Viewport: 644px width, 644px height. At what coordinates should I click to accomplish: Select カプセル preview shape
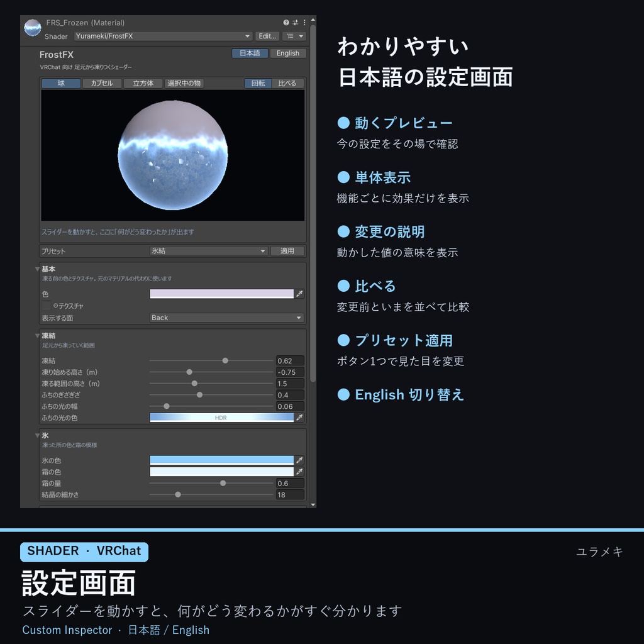coord(102,84)
